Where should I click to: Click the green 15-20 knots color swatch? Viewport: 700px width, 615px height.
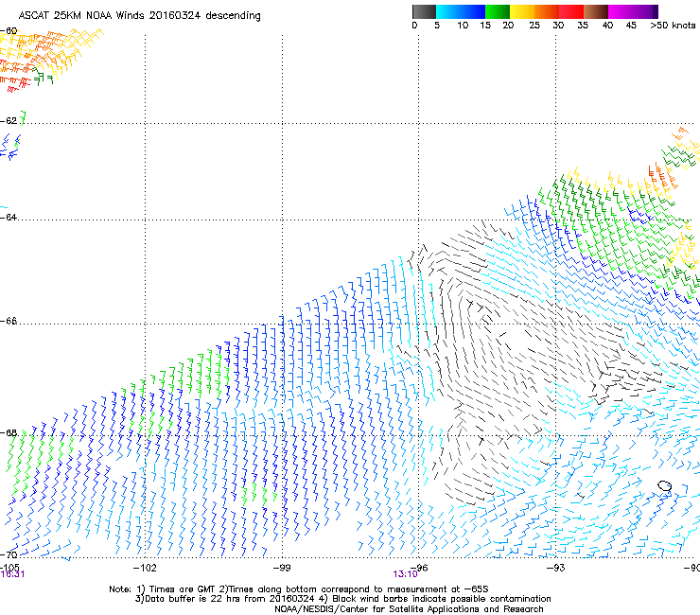(498, 11)
